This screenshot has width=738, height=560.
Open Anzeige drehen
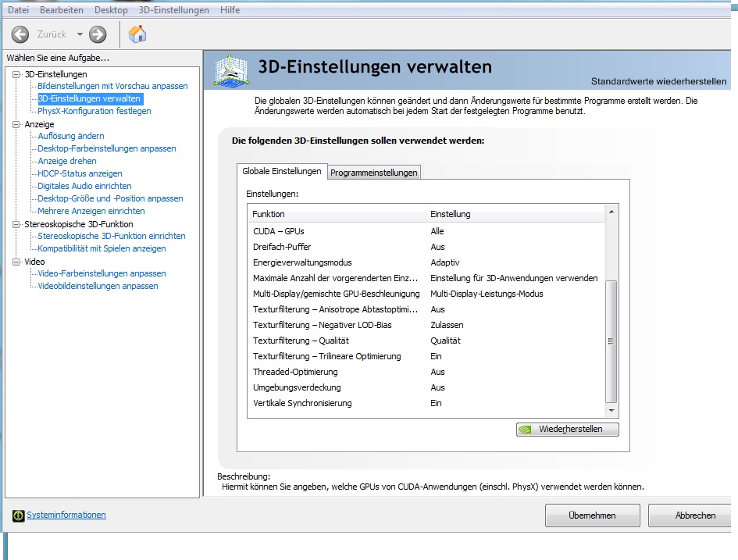[67, 161]
